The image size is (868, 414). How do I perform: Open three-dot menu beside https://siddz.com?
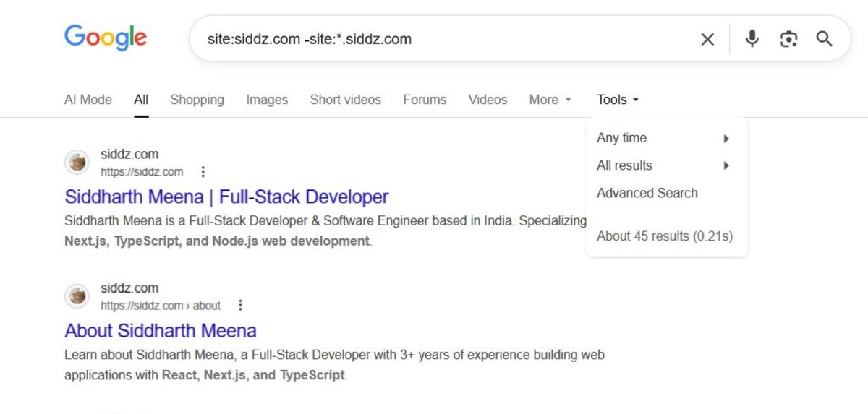[x=203, y=172]
